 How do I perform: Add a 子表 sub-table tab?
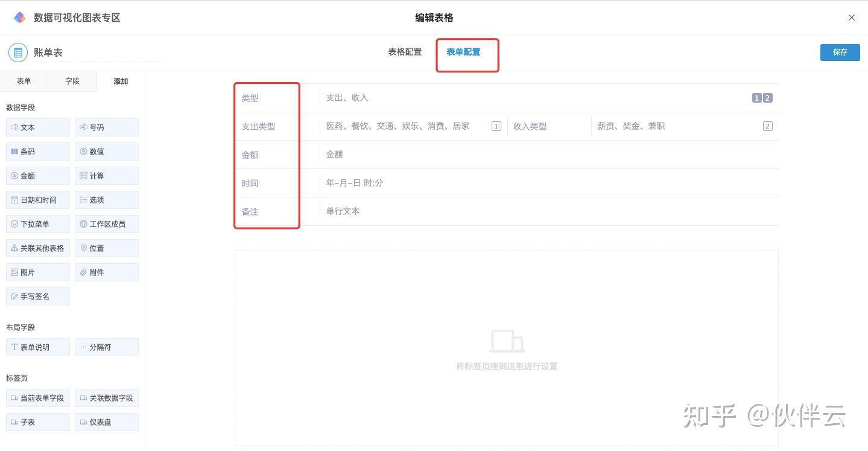(x=38, y=422)
